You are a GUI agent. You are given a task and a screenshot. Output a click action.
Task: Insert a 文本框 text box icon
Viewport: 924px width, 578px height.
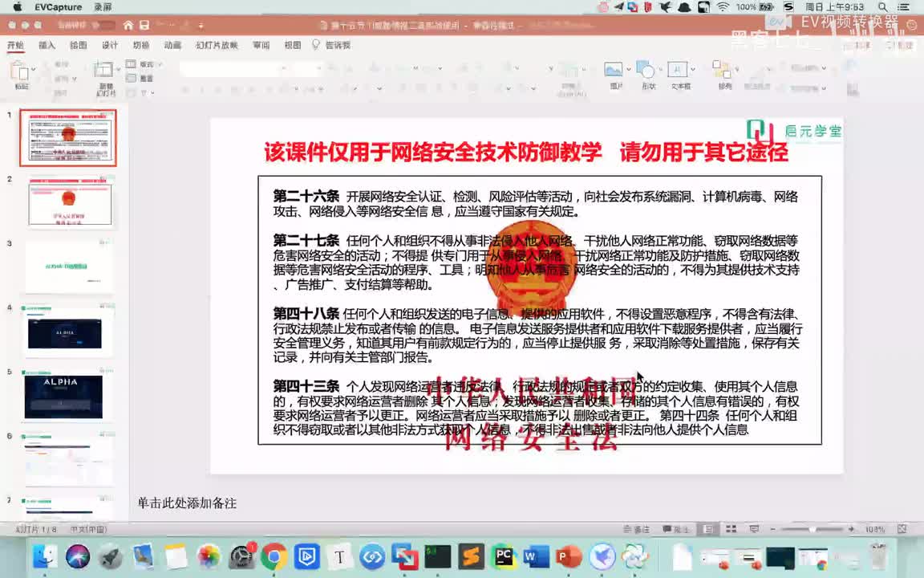(677, 70)
